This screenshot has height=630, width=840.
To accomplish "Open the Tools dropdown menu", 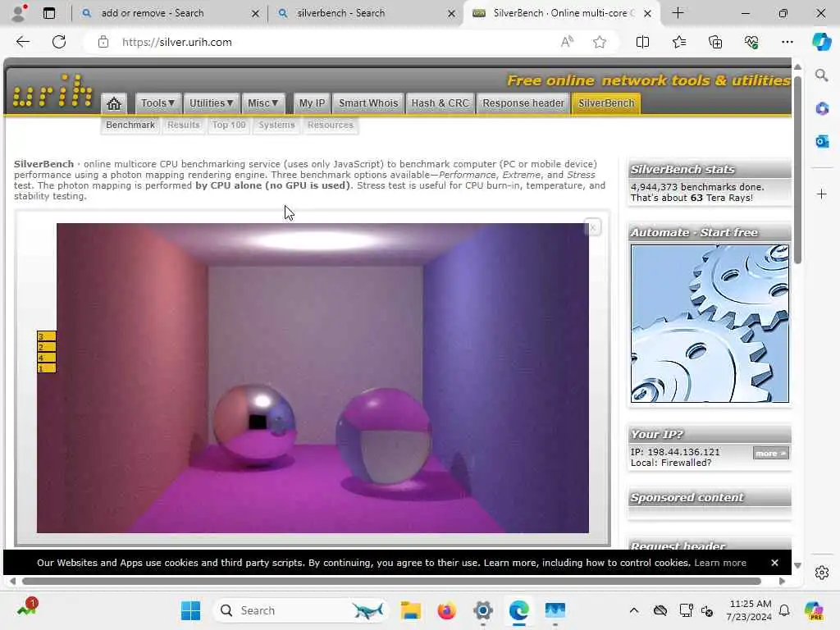I will 157,103.
